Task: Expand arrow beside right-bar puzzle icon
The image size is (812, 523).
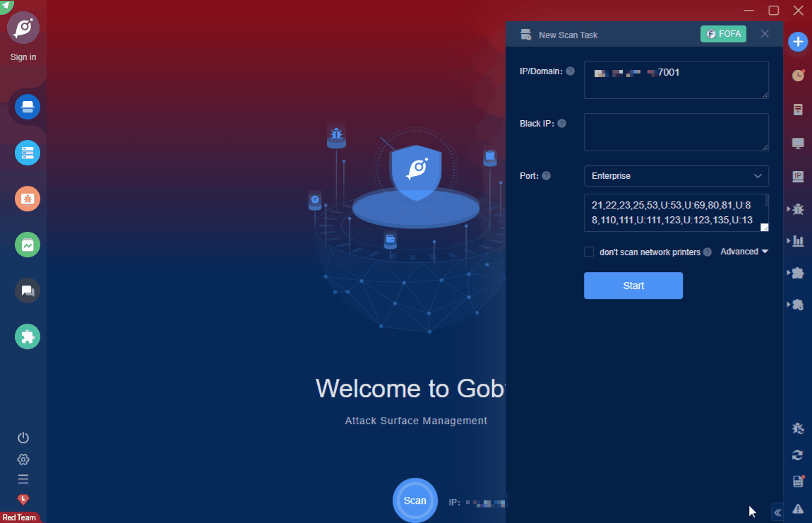Action: (788, 273)
